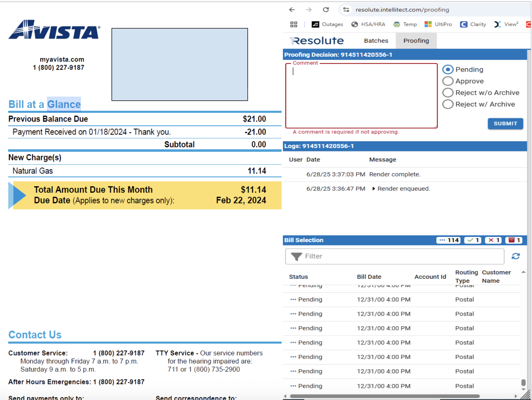Image resolution: width=532 pixels, height=400 pixels.
Task: Expand the Render enqueued log entry
Action: (x=374, y=189)
